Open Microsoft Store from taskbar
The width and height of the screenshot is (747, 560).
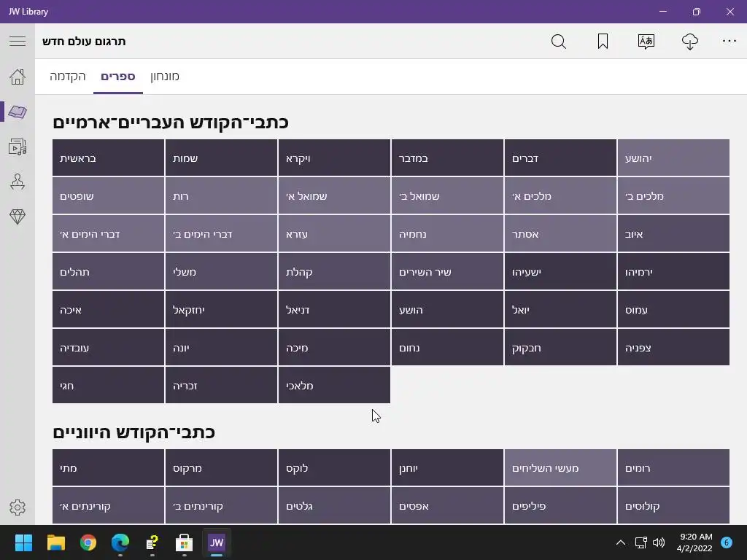coord(184,542)
